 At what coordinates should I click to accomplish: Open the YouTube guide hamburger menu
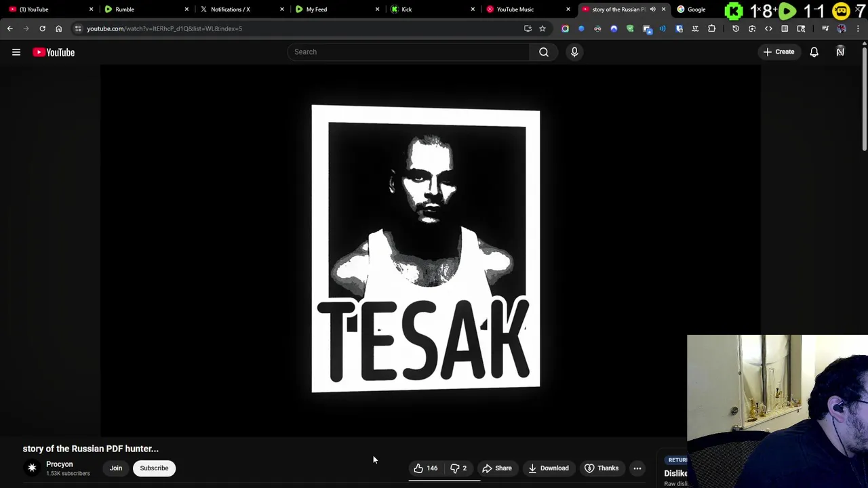point(16,52)
